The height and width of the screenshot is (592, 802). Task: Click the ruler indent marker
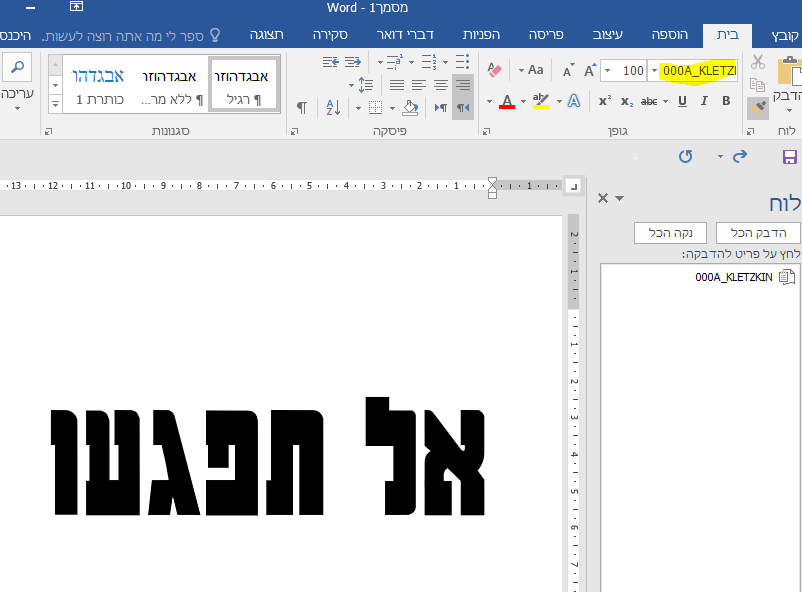[x=492, y=188]
